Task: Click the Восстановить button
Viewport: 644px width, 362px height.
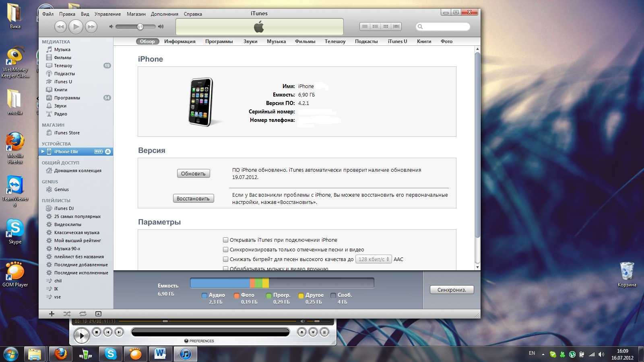Action: 193,198
